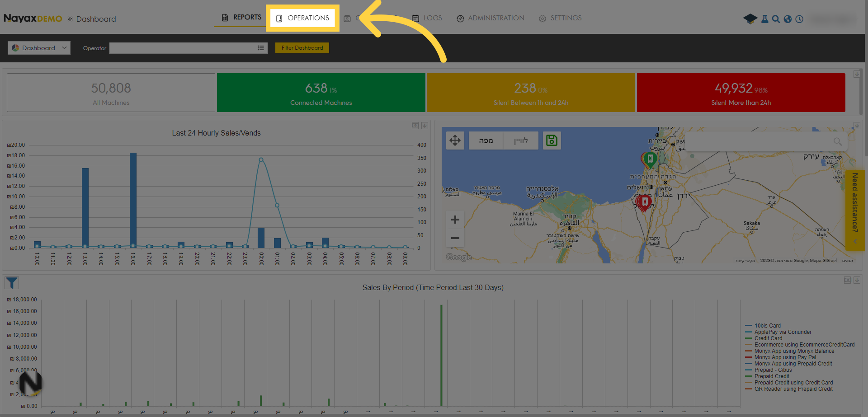Save the map position with green disk icon
The image size is (868, 417).
[x=552, y=141]
